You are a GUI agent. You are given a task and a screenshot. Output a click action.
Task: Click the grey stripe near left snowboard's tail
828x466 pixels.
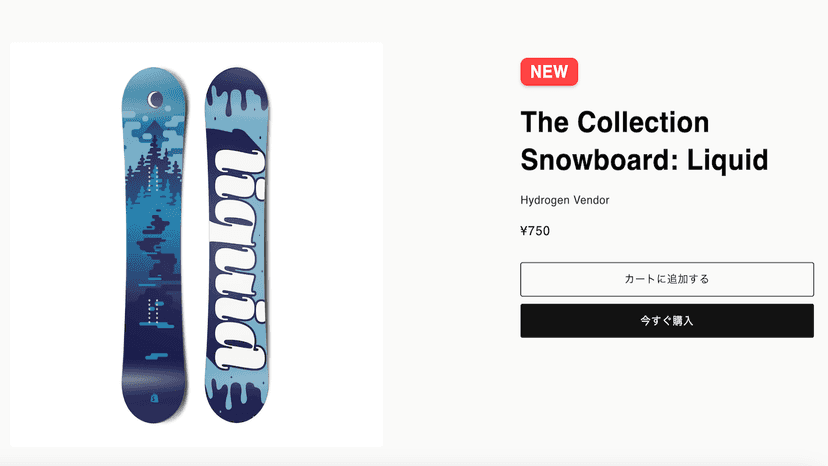pyautogui.click(x=154, y=379)
